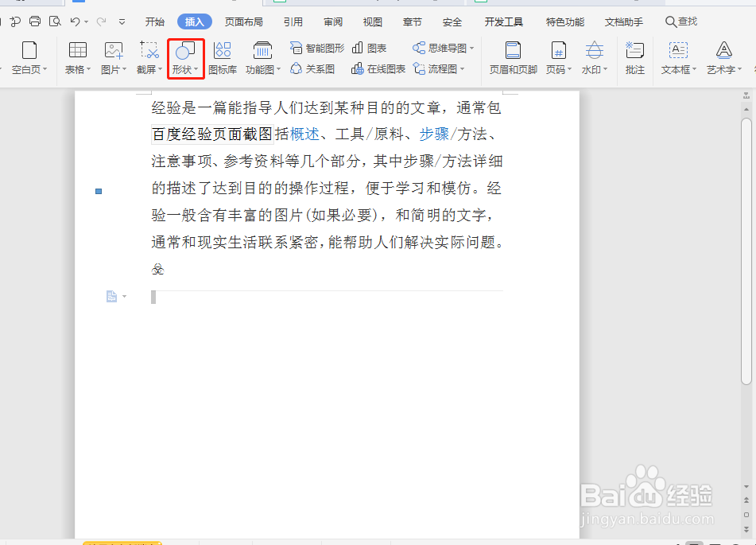Switch to the 页面布局 ribbon tab

(x=244, y=21)
